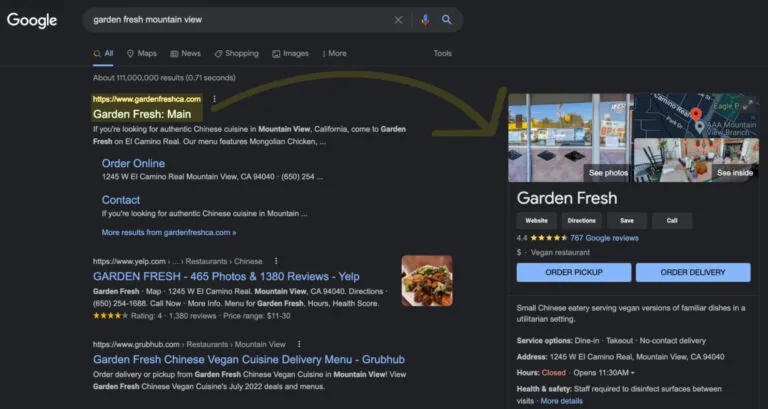The height and width of the screenshot is (409, 768).
Task: Click the ORDER DELIVERY button
Action: (x=693, y=272)
